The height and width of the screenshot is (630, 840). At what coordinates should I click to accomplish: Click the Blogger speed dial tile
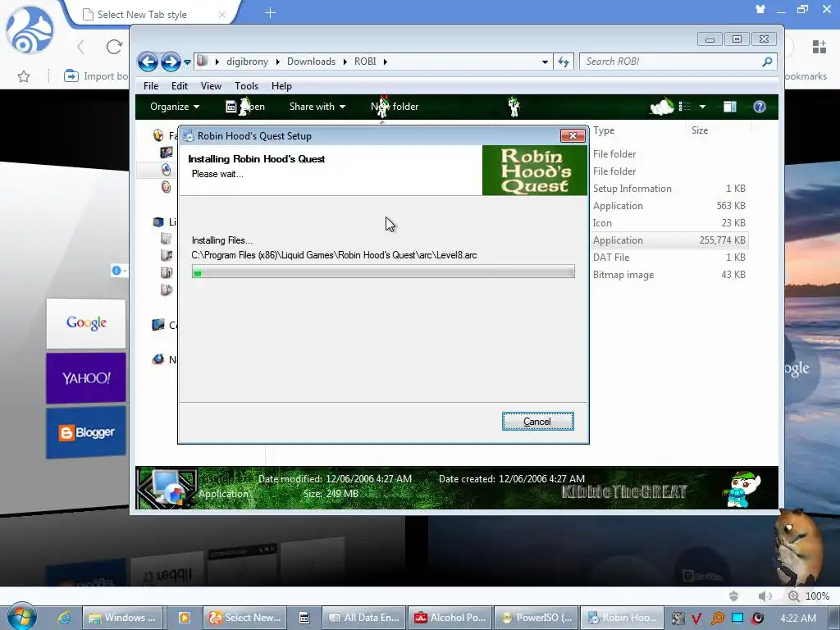tap(86, 432)
